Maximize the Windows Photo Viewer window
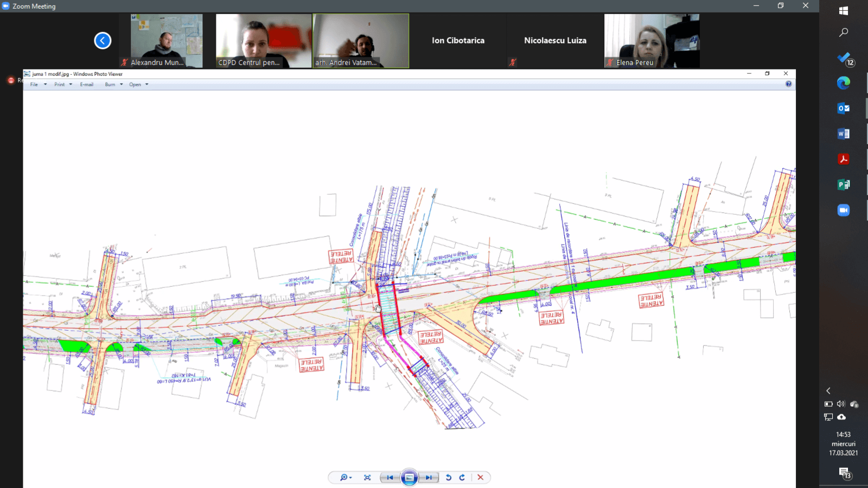 [767, 73]
